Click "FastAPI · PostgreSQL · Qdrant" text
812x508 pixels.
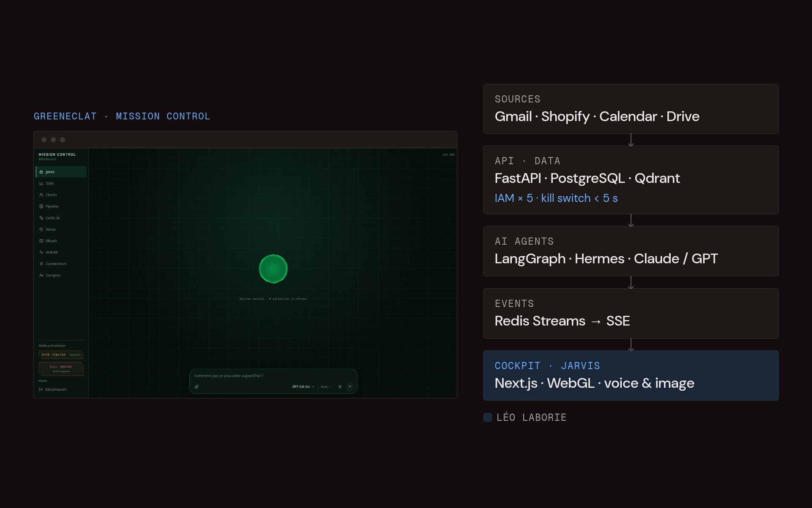587,178
